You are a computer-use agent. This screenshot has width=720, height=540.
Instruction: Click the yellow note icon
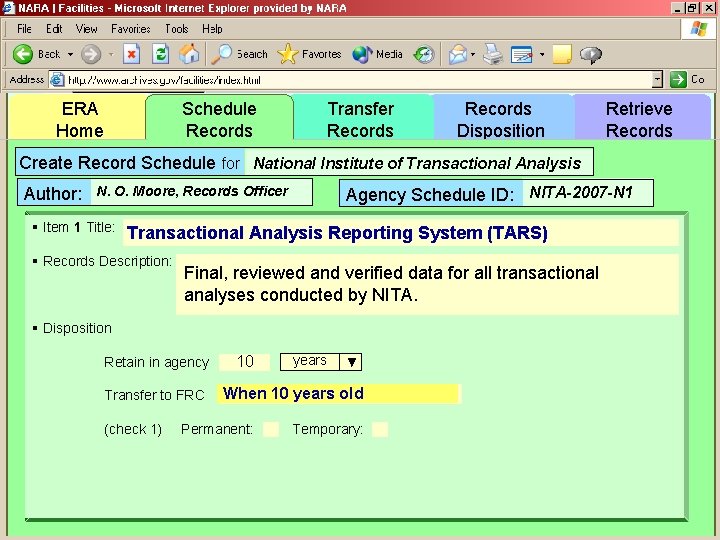(562, 54)
